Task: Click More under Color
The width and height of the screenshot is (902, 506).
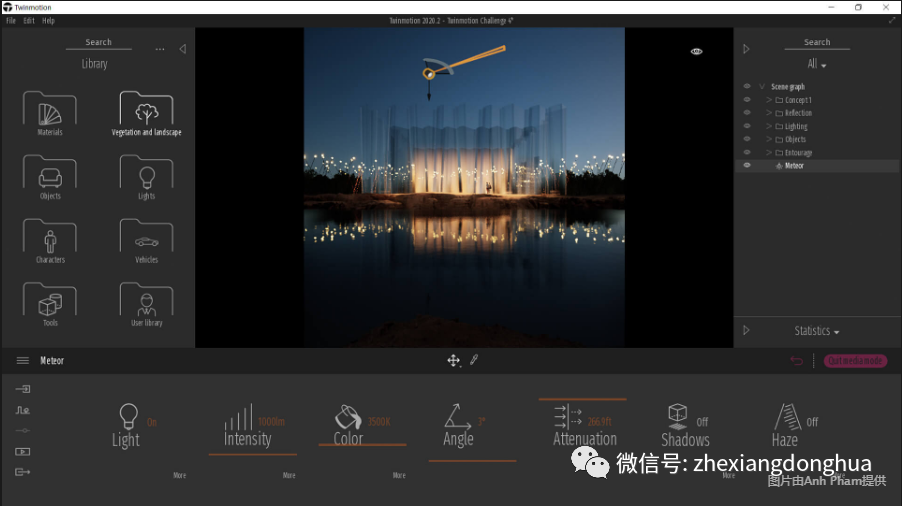Action: (x=399, y=476)
